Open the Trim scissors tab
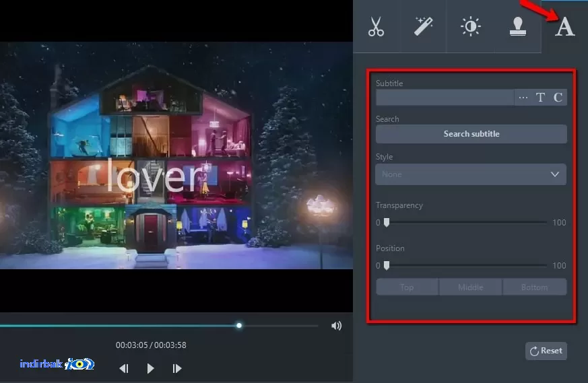588x383 pixels. coord(376,26)
